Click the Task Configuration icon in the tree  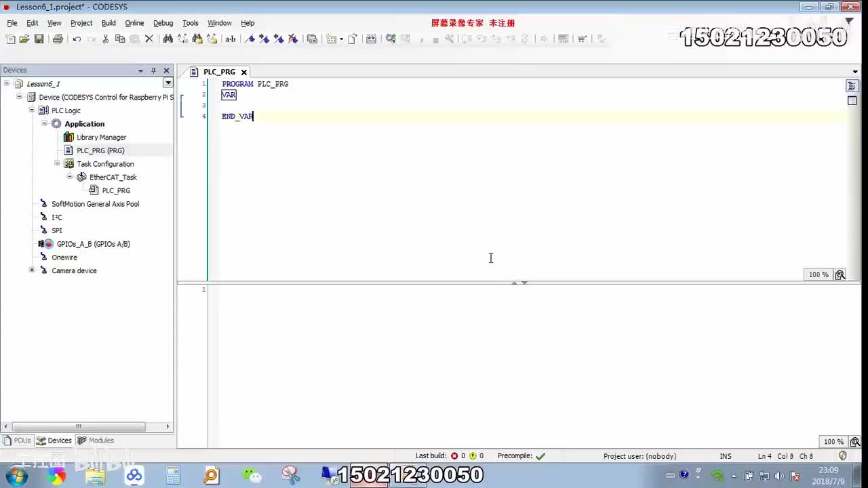68,164
